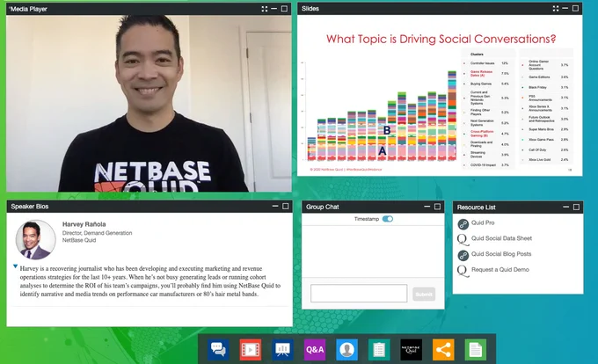
Task: Click the Resource List panel title
Action: (x=477, y=207)
